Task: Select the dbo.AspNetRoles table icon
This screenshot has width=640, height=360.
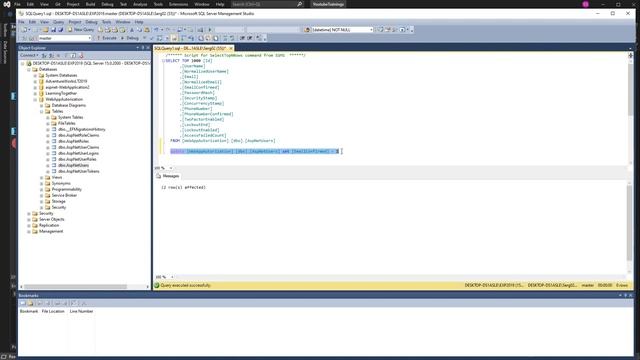Action: (x=54, y=141)
